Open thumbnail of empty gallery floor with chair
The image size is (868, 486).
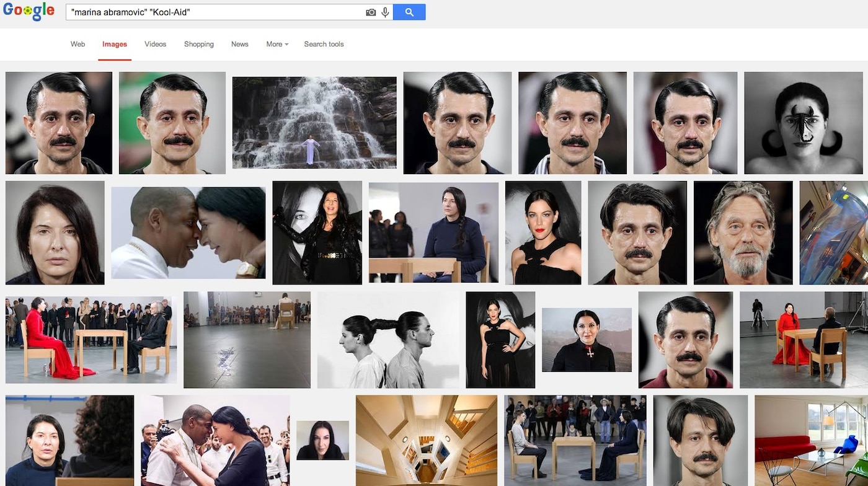(247, 340)
